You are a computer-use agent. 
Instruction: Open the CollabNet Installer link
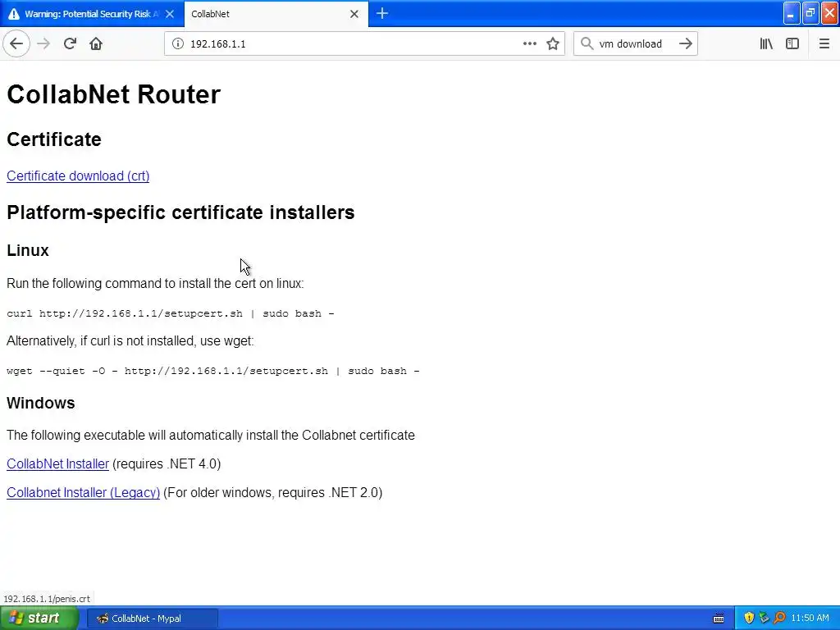point(58,464)
